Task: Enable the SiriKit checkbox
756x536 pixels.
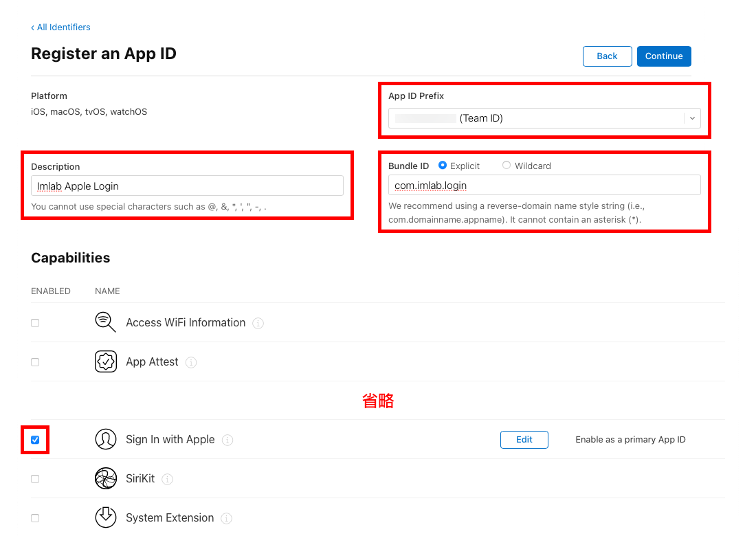Action: click(35, 479)
